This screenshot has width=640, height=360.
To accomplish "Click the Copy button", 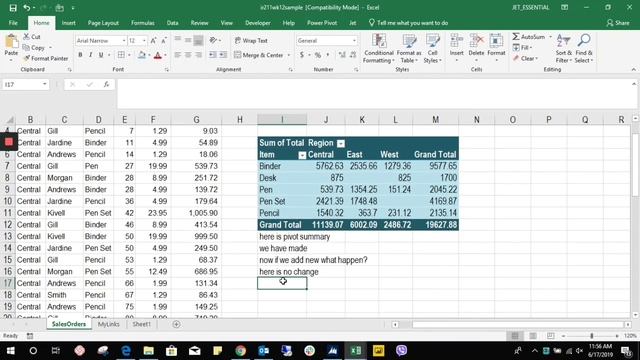I will 34,48.
